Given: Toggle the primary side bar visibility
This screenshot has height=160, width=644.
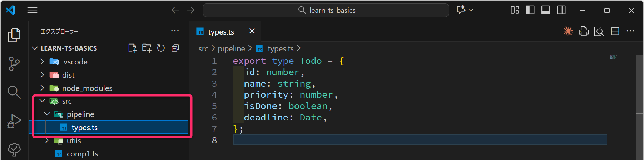Looking at the screenshot, I should point(530,10).
